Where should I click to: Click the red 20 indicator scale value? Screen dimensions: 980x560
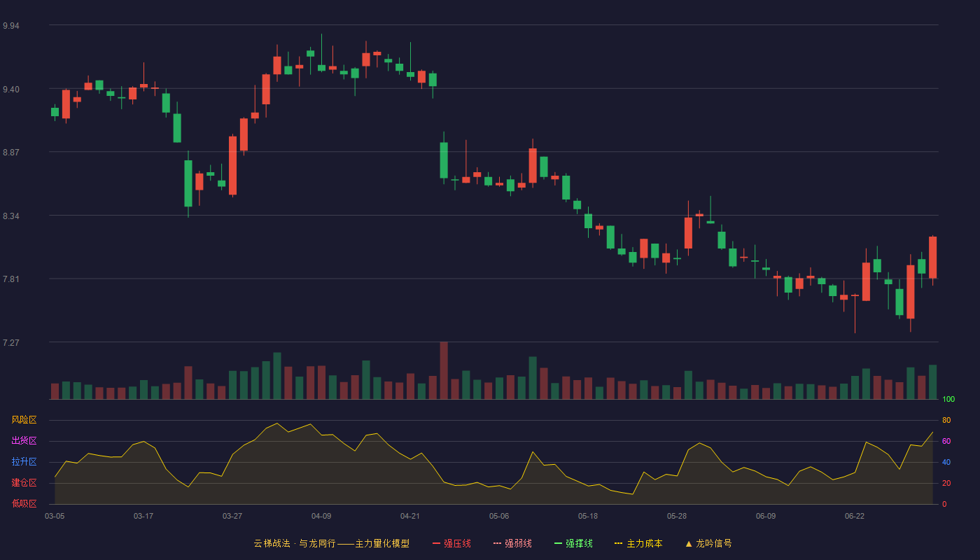946,483
